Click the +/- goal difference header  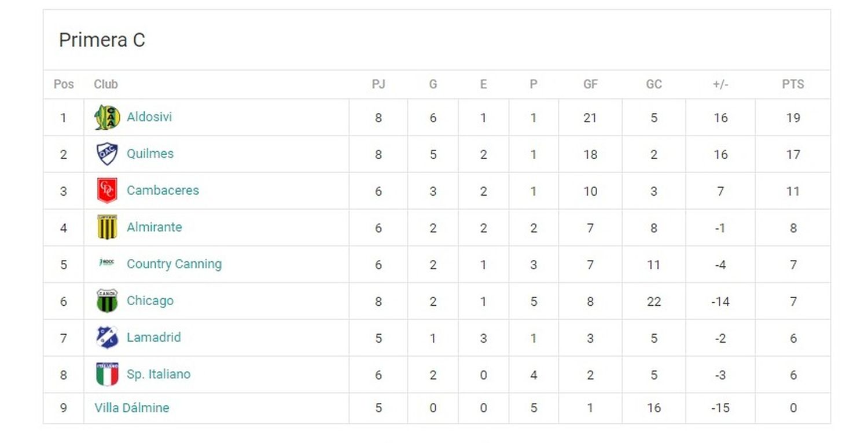coord(720,85)
